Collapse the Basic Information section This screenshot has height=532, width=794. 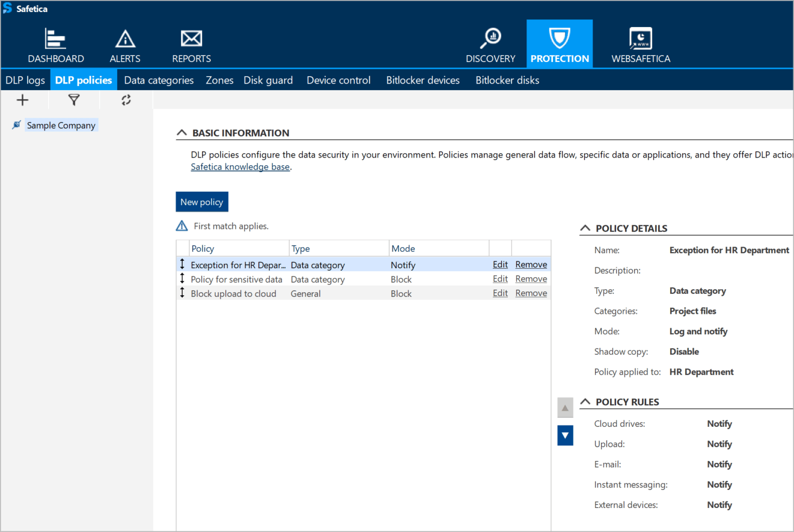coord(182,133)
